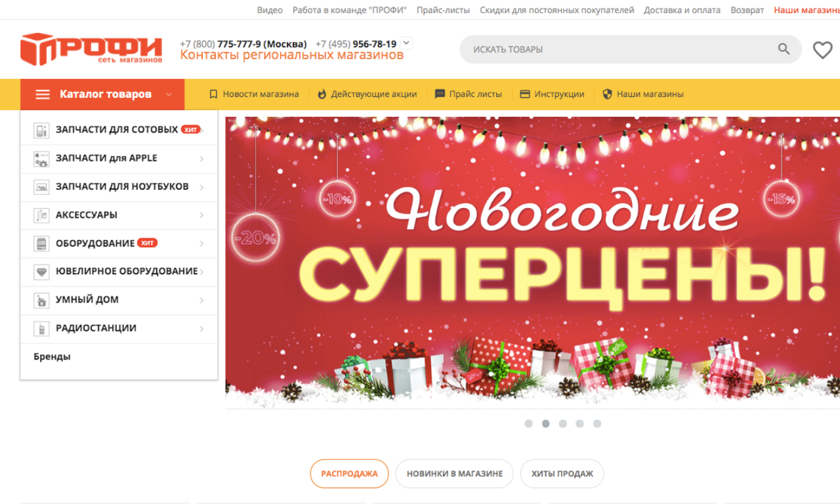The image size is (840, 504).
Task: Expand the Запчасти для Apple submenu arrow
Action: (x=201, y=159)
